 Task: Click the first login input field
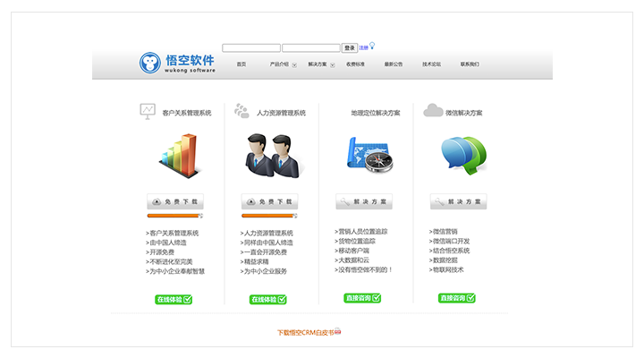250,47
